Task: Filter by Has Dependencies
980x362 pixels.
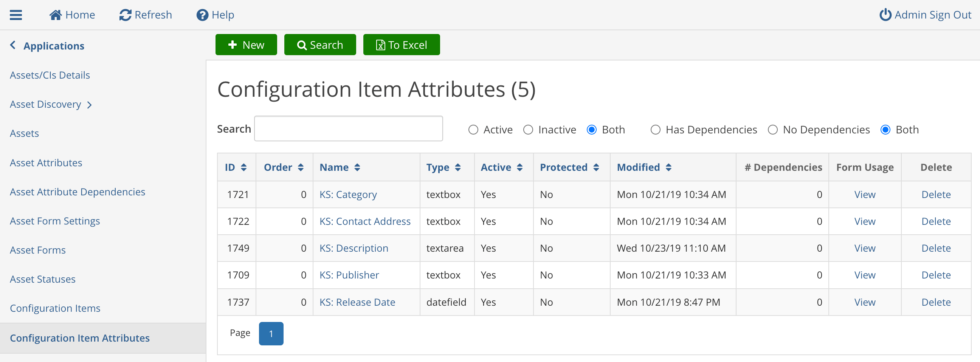Action: 656,130
